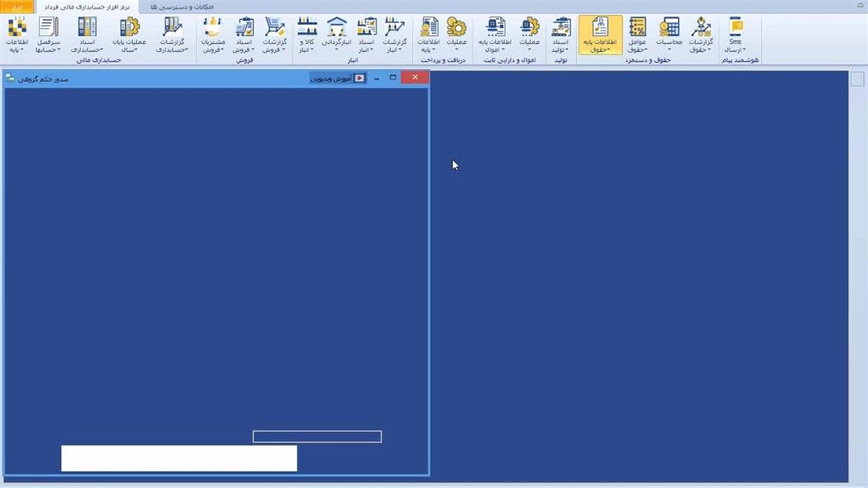Click the large white box in dialog
This screenshot has width=868, height=488.
click(x=179, y=458)
